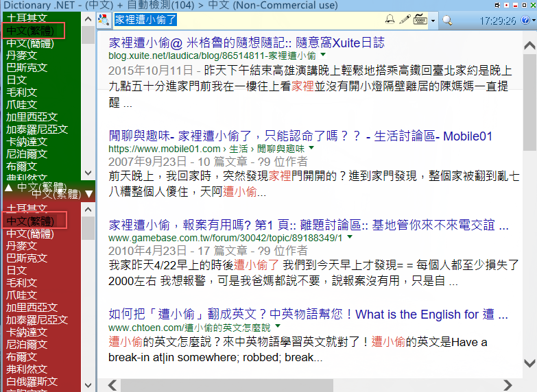Select 尼泊爾文 in green source list
This screenshot has width=537, height=392.
click(x=27, y=154)
